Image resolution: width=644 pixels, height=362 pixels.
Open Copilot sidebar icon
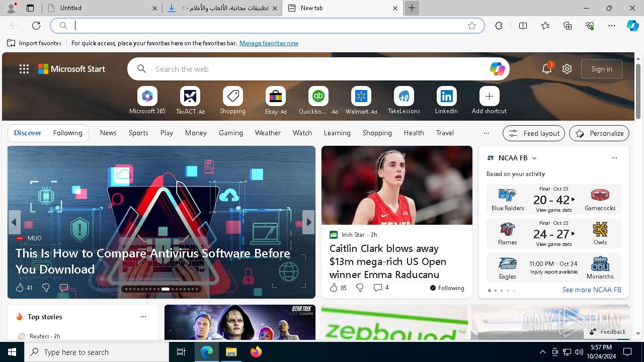(632, 26)
